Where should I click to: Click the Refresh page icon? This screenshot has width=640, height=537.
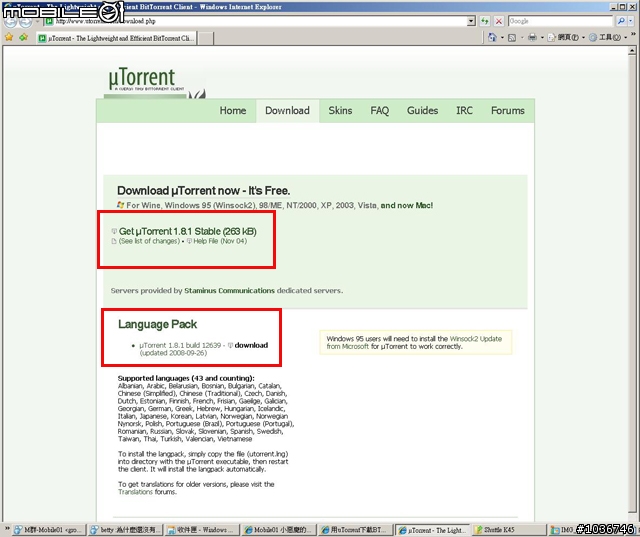click(484, 21)
